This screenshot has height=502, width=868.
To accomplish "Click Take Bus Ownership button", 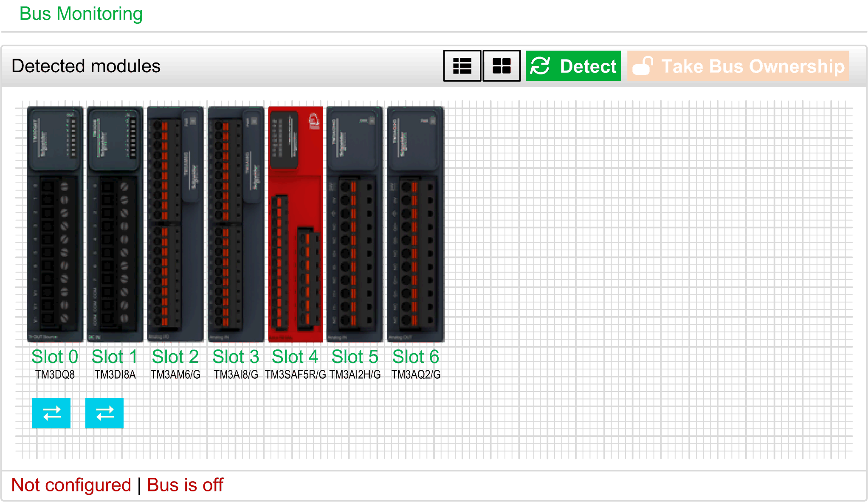I will pos(738,66).
